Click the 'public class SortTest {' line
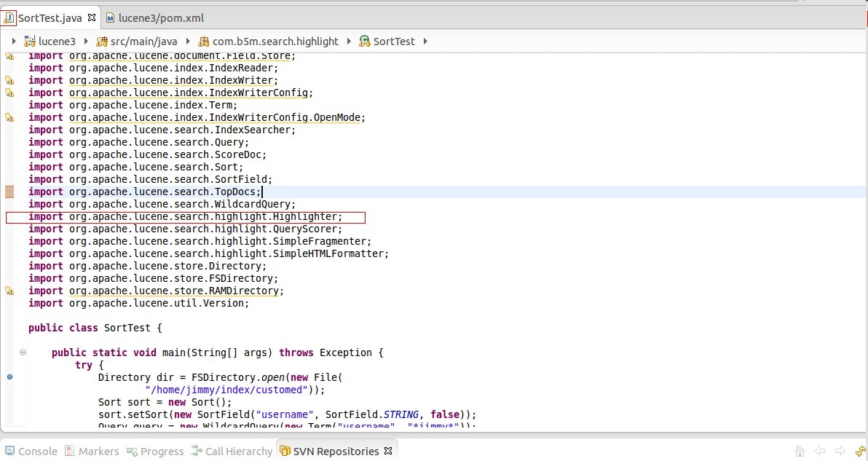The width and height of the screenshot is (868, 461). tap(95, 328)
